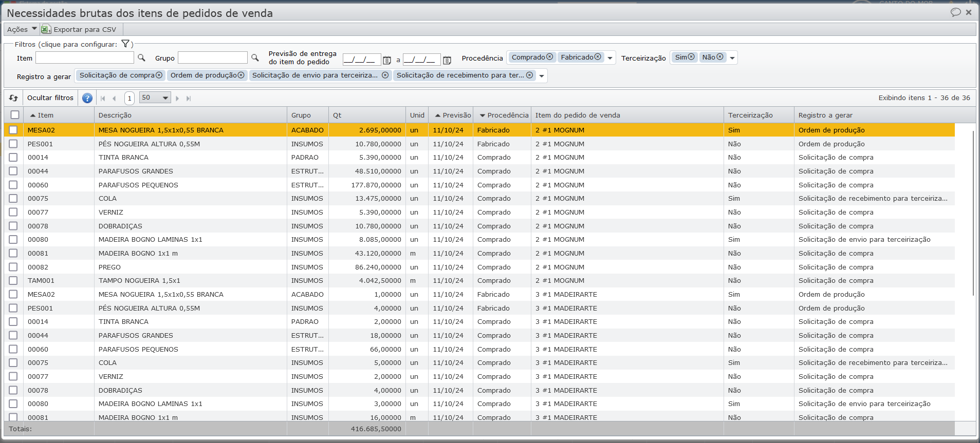Remove the Ordem de produção tag

241,75
